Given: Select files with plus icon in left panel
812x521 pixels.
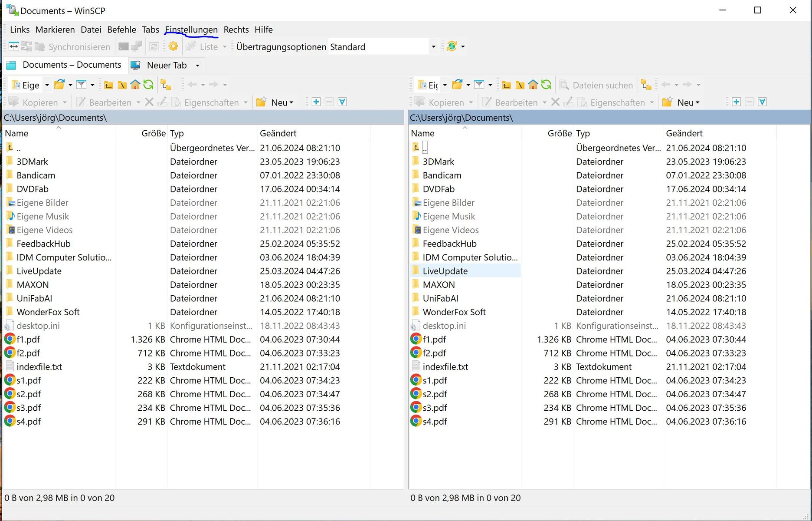Looking at the screenshot, I should (316, 102).
